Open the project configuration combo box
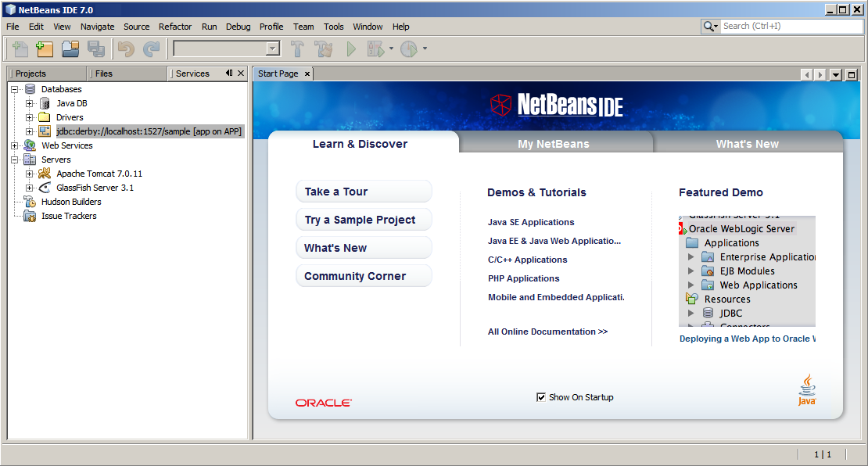868x466 pixels. click(227, 48)
